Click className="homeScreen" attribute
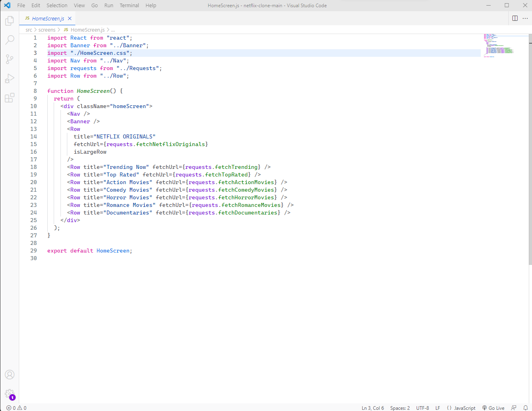The width and height of the screenshot is (532, 411). [113, 106]
